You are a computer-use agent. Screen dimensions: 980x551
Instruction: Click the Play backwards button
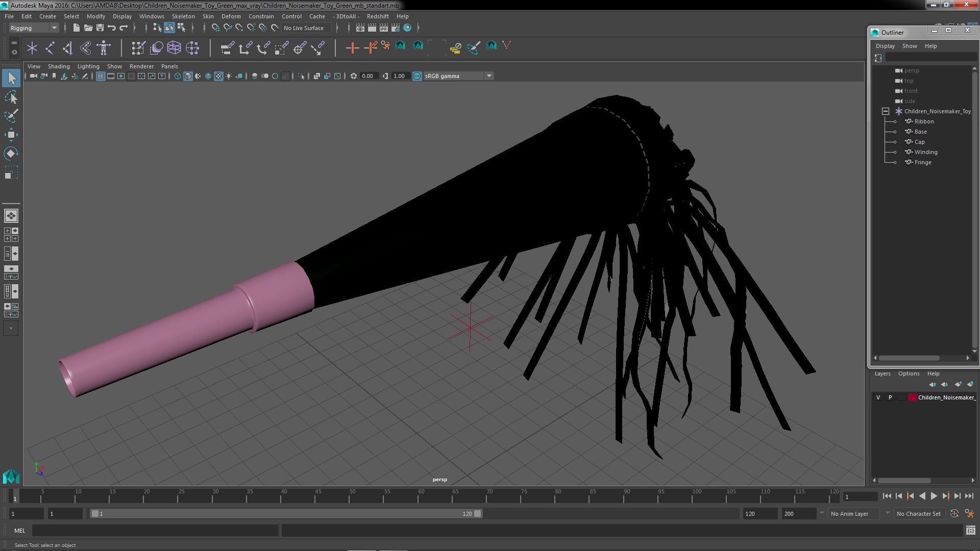pyautogui.click(x=922, y=496)
